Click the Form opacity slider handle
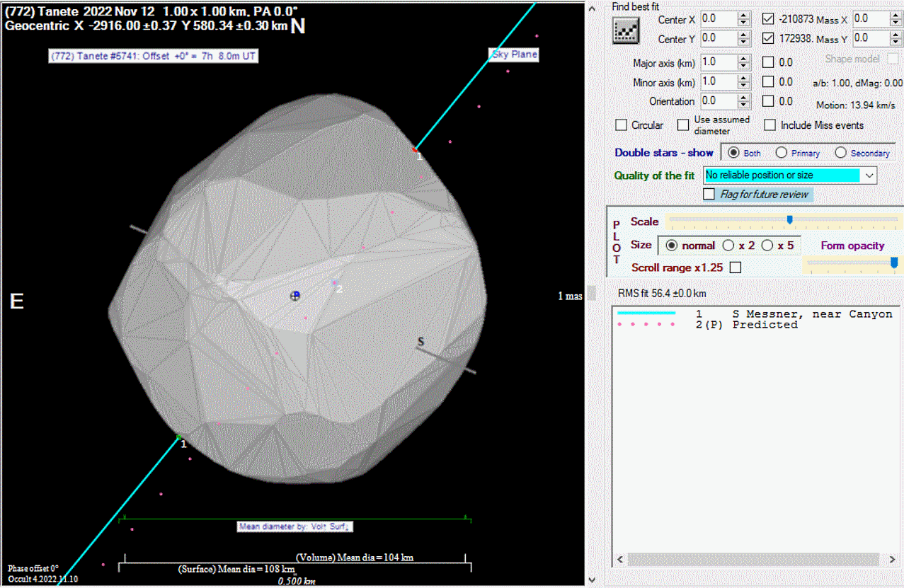Screen dimensions: 904x588 coord(893,263)
